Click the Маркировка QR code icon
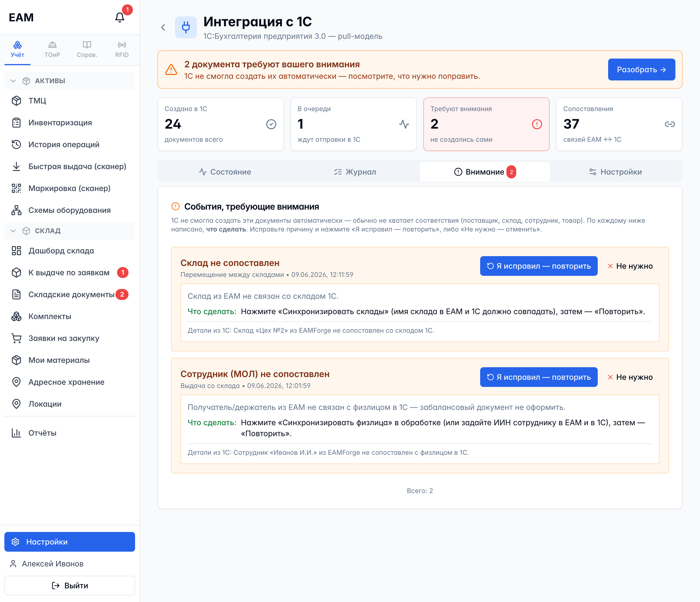This screenshot has height=602, width=700. (x=16, y=188)
